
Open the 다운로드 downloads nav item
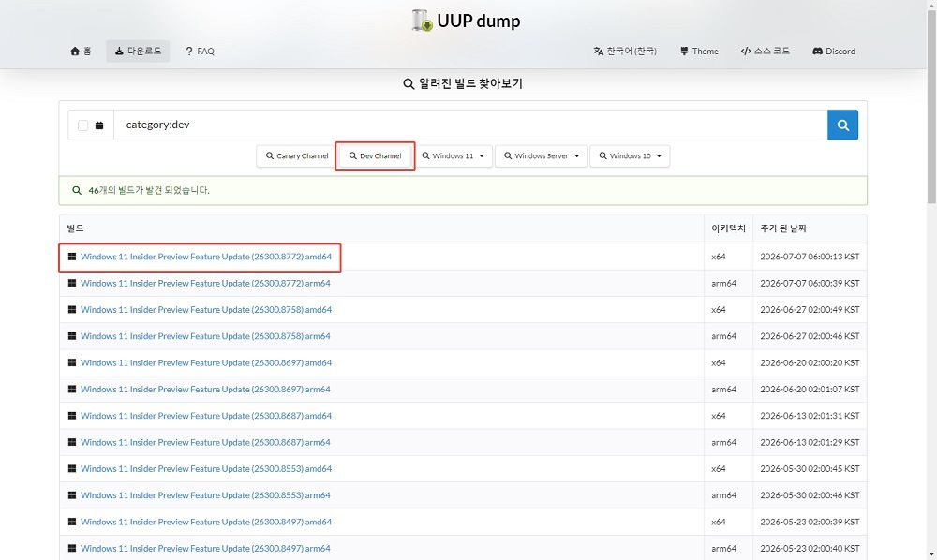(x=138, y=52)
